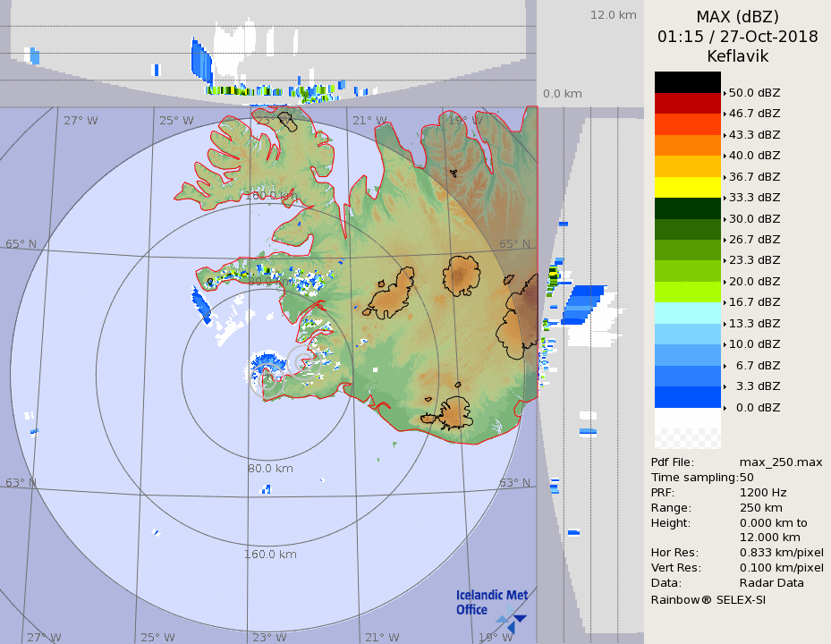Click the MAX (dBZ) title text
This screenshot has height=644, width=831.
pyautogui.click(x=737, y=16)
